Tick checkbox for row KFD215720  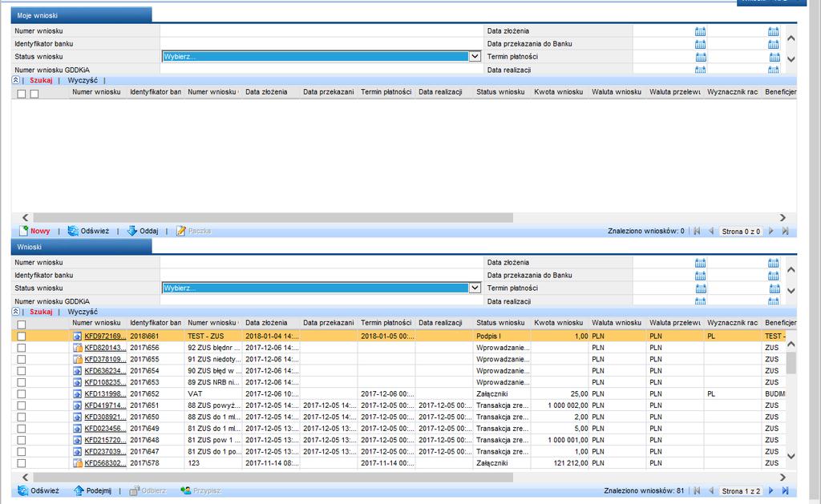(22, 440)
